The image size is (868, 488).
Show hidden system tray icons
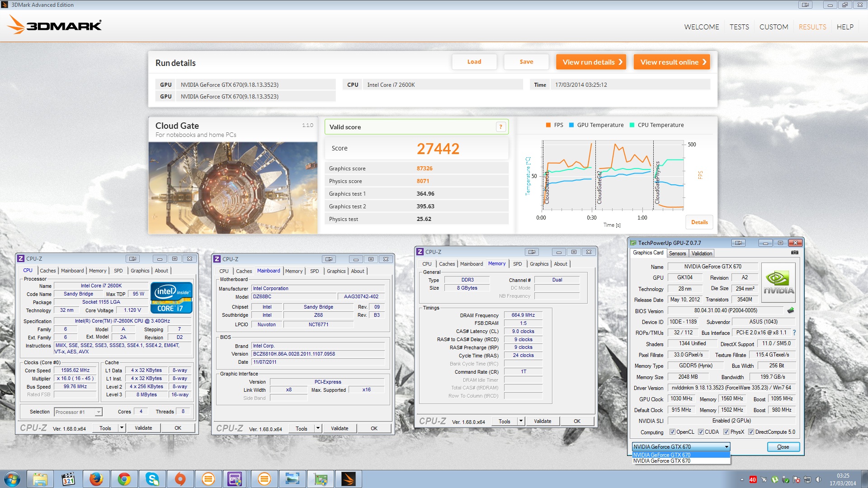pos(742,479)
